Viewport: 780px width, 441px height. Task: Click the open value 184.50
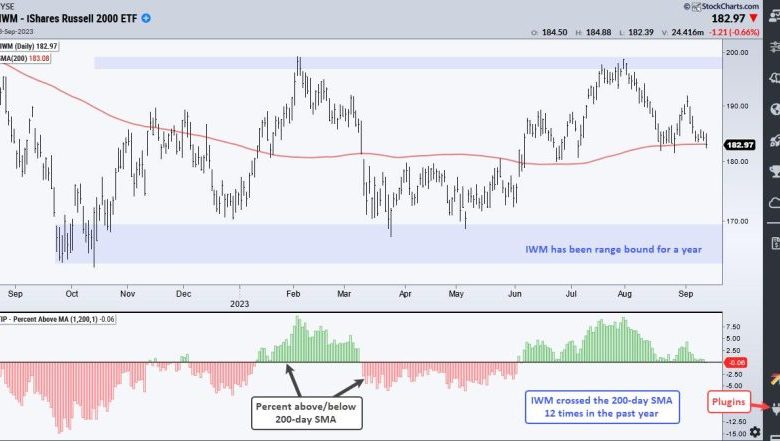point(554,32)
